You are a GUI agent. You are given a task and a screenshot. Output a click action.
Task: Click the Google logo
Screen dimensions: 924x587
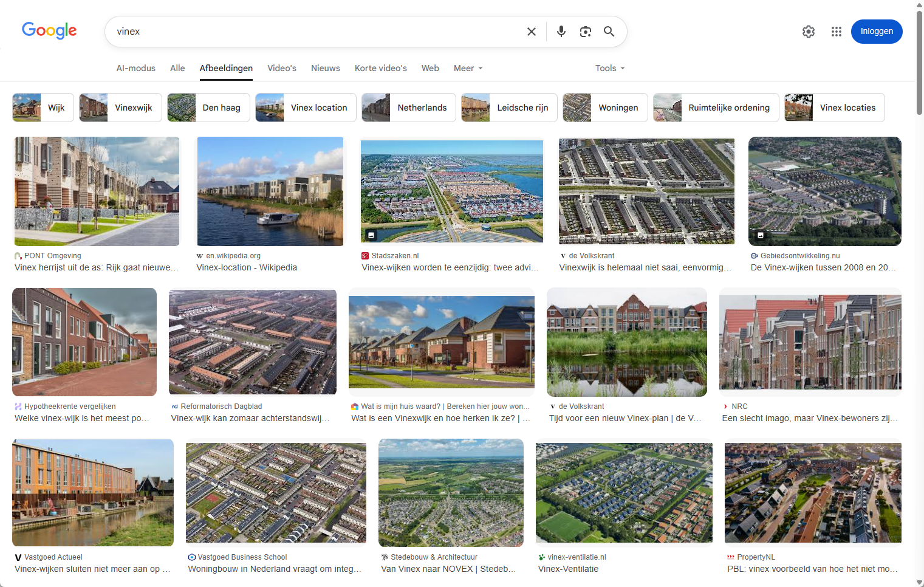(x=49, y=30)
